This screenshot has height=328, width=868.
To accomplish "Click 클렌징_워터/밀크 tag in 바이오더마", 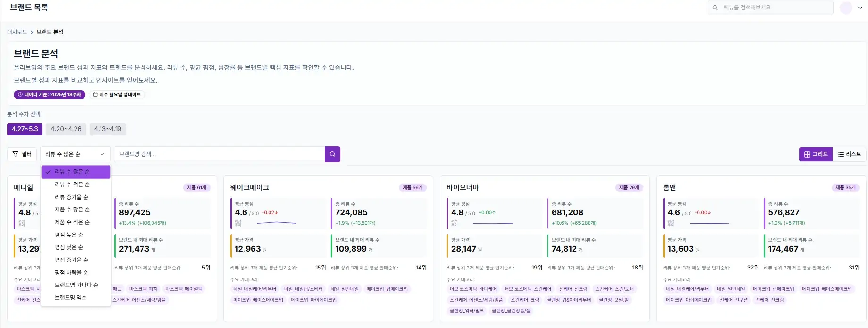I will pos(466,311).
